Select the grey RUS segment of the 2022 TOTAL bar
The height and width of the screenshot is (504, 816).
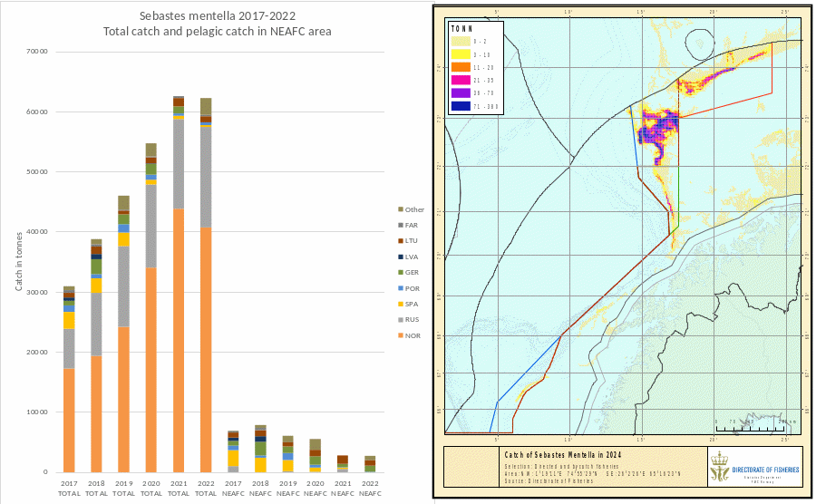[x=206, y=178]
